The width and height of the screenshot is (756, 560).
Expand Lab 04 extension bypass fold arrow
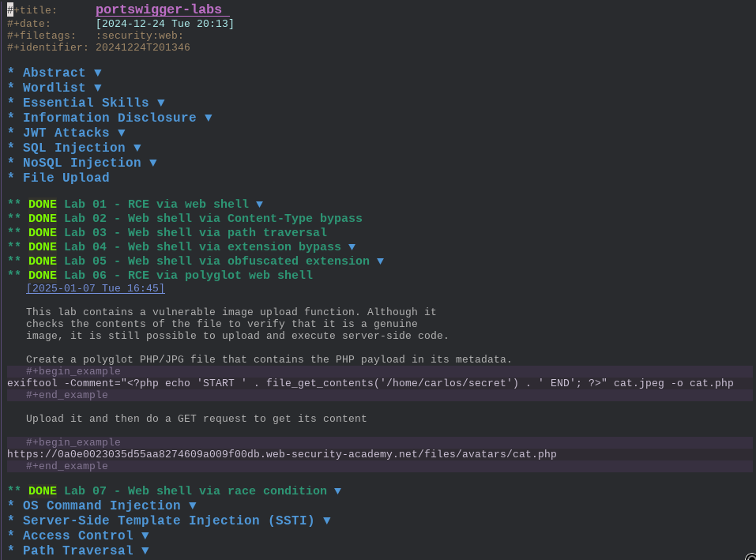point(352,246)
